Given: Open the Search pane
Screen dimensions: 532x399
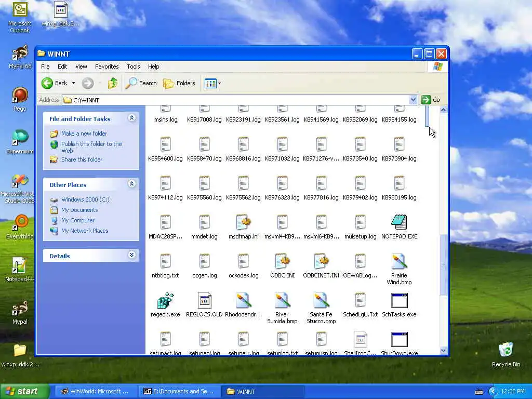Looking at the screenshot, I should (x=141, y=83).
